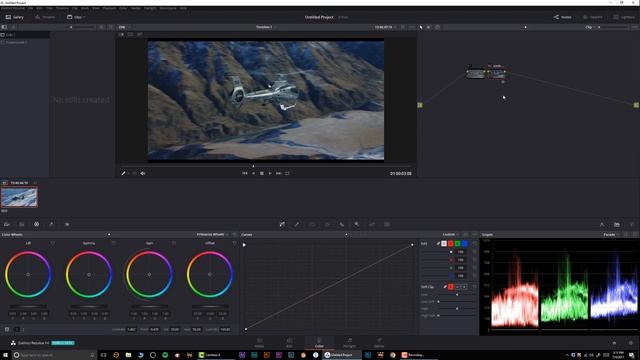Open the Camera Raw palette
640x360 pixels.
(7, 224)
